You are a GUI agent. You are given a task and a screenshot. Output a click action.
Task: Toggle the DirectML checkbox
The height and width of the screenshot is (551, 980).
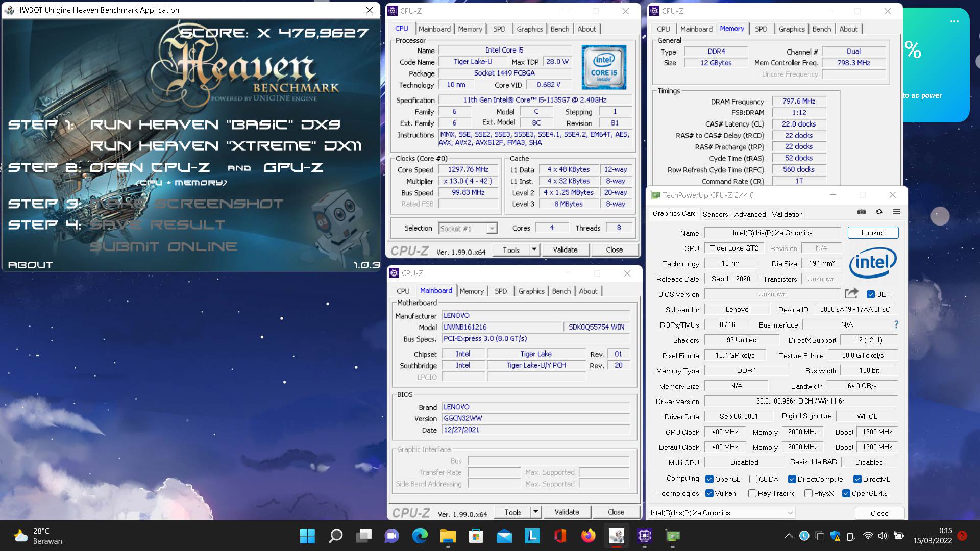coord(857,479)
